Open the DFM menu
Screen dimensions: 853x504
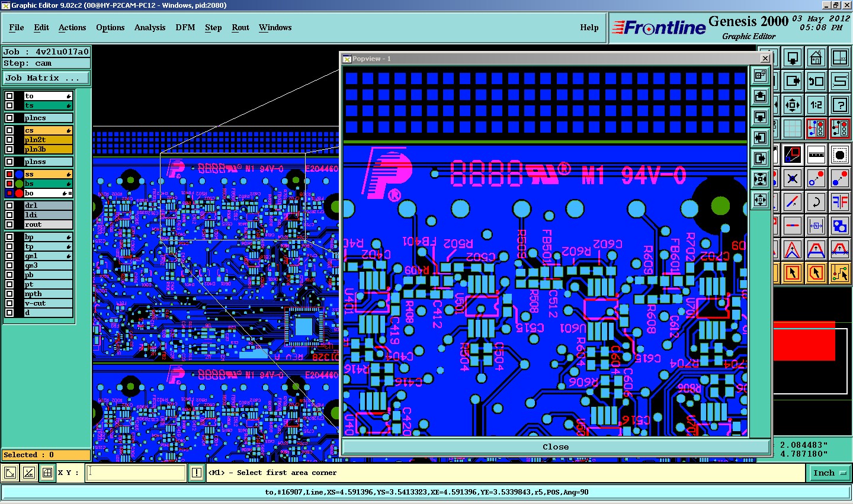(x=185, y=27)
